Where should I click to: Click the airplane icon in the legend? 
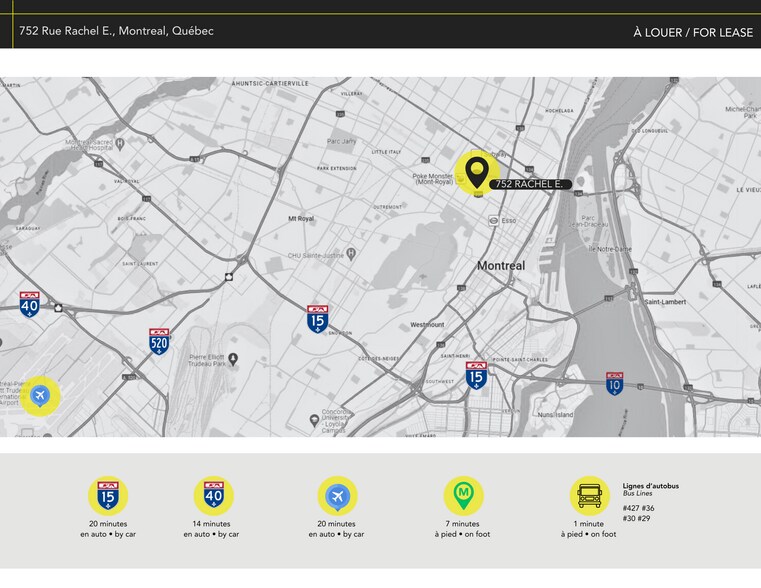(x=337, y=495)
